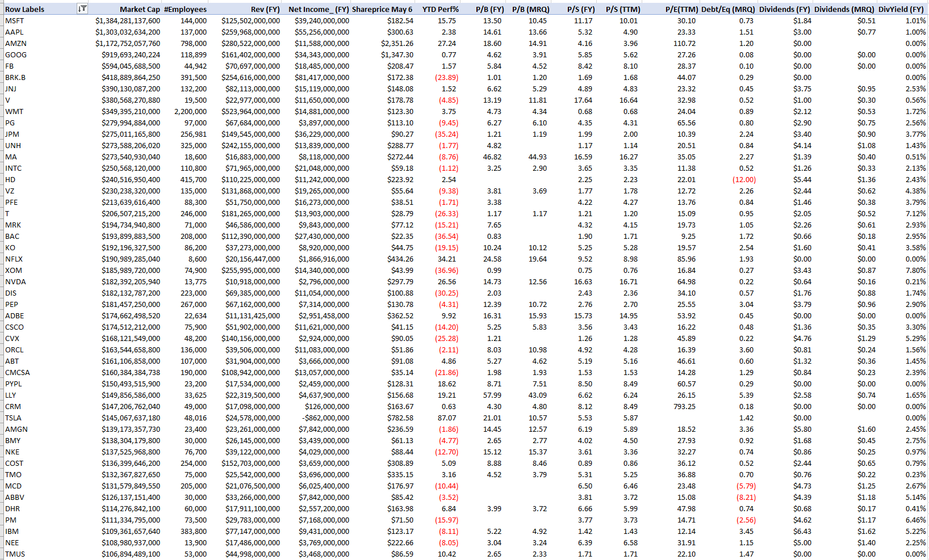The height and width of the screenshot is (560, 929).
Task: Select the Market Cap column header
Action: tap(140, 9)
